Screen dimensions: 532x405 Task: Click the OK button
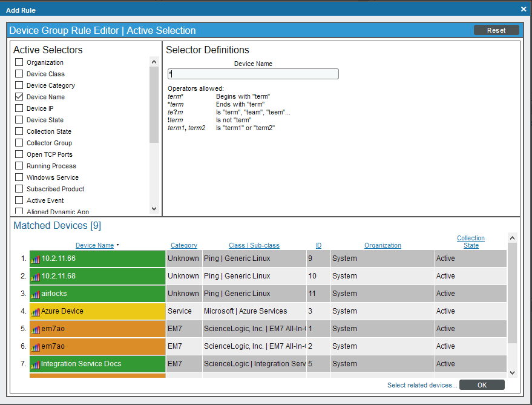pos(482,385)
